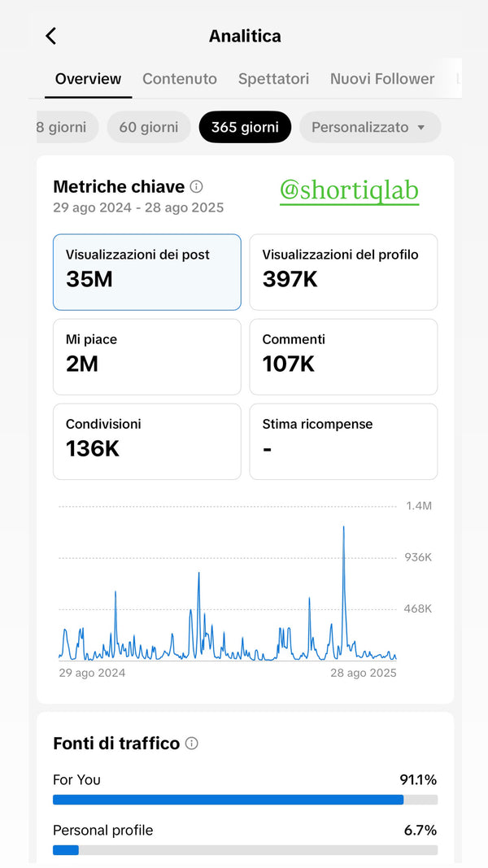
Task: Show the Condivisioni metric
Action: [x=147, y=441]
